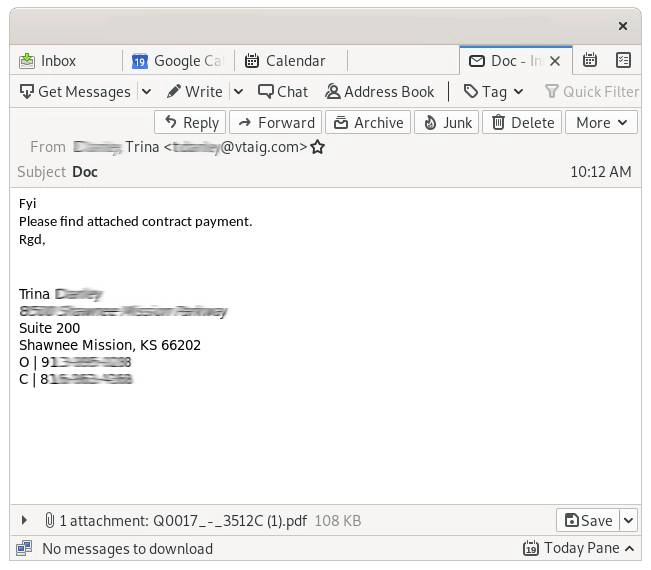The height and width of the screenshot is (570, 651).
Task: Click the online status icon in status bar
Action: click(x=24, y=548)
